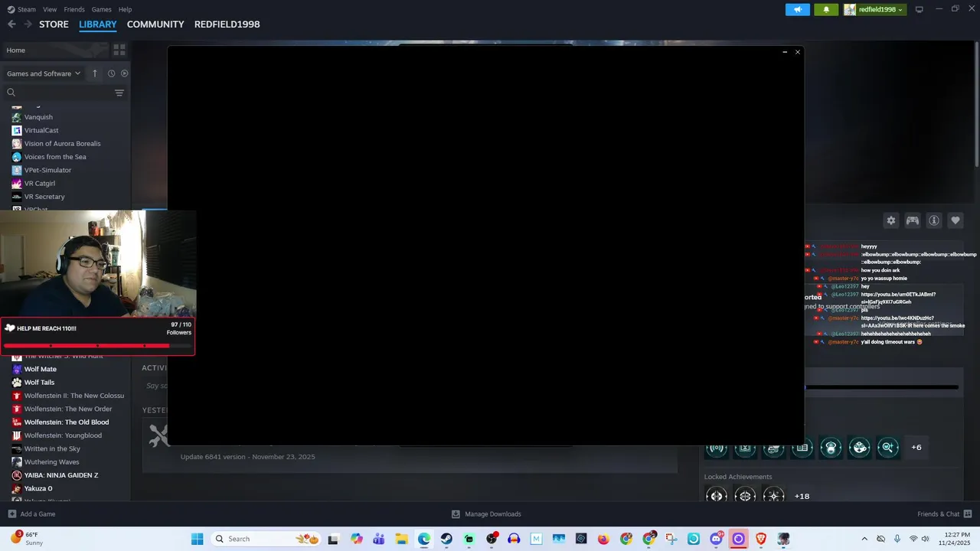Open Steam from the Windows taskbar
Viewport: 980px width, 551px height.
click(x=446, y=539)
